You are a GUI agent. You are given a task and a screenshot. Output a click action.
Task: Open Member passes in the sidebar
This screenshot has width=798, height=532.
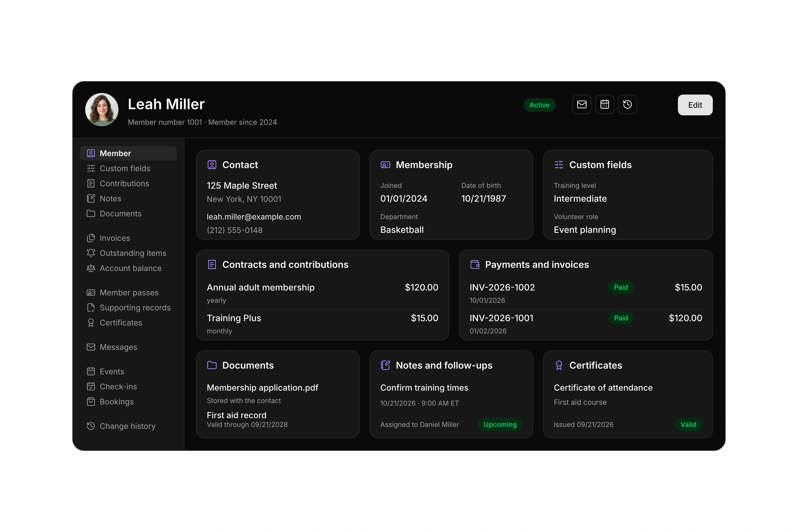(x=128, y=292)
